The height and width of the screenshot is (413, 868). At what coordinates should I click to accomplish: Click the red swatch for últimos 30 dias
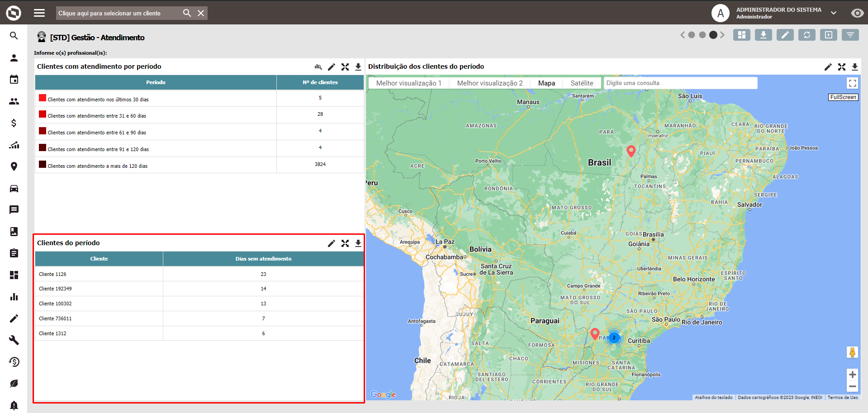click(x=43, y=98)
